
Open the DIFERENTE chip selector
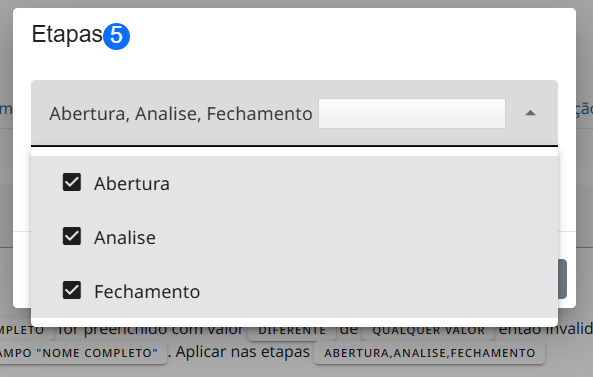[x=292, y=330]
